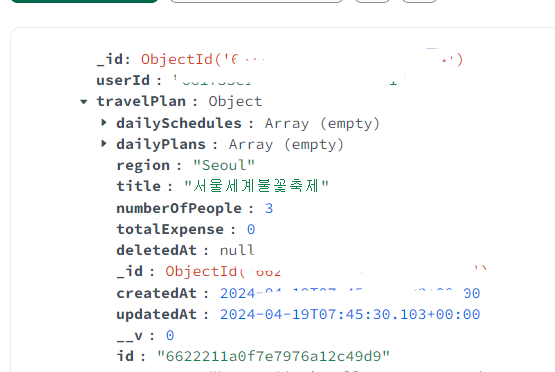The image size is (555, 372).
Task: Select the title value "서울세계불꽃축제"
Action: [257, 186]
